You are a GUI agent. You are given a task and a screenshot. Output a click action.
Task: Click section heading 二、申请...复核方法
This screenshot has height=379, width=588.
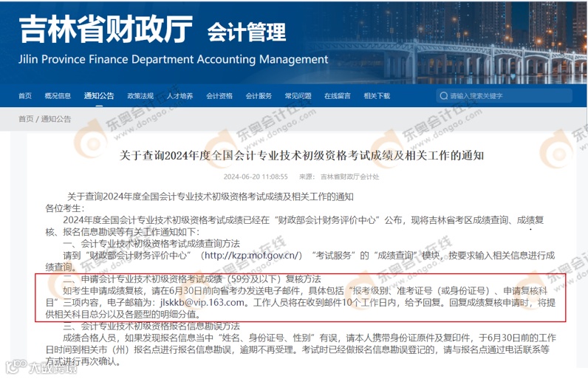[192, 279]
